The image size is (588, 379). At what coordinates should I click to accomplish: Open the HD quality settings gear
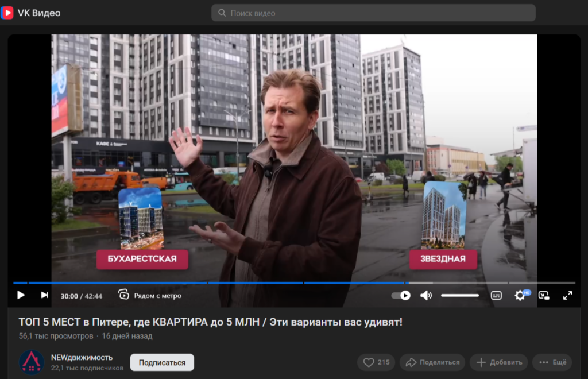(x=520, y=295)
